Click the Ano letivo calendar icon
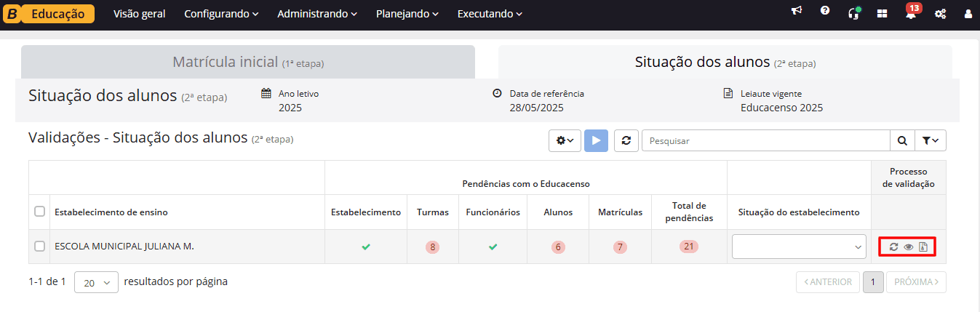Screen dimensions: 980x312 point(266,93)
